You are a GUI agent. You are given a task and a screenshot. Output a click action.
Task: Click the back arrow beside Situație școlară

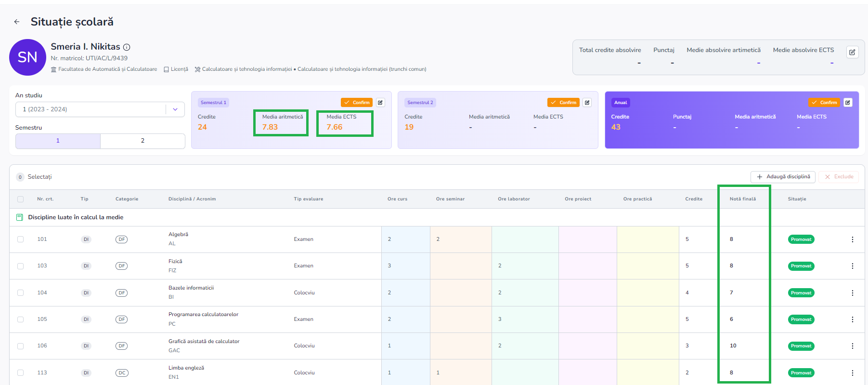coord(17,22)
